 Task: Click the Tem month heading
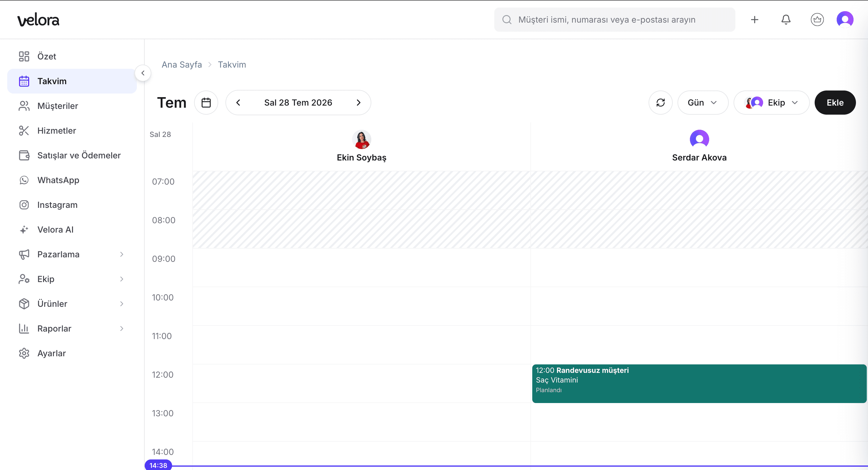click(171, 103)
